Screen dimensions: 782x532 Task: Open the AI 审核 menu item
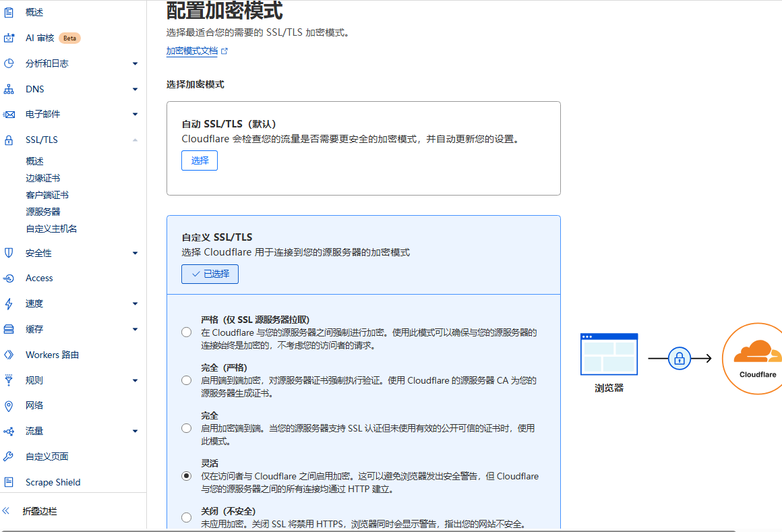coord(40,38)
